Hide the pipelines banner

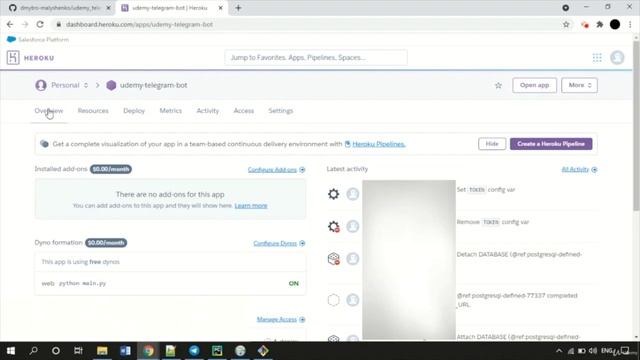tap(492, 144)
